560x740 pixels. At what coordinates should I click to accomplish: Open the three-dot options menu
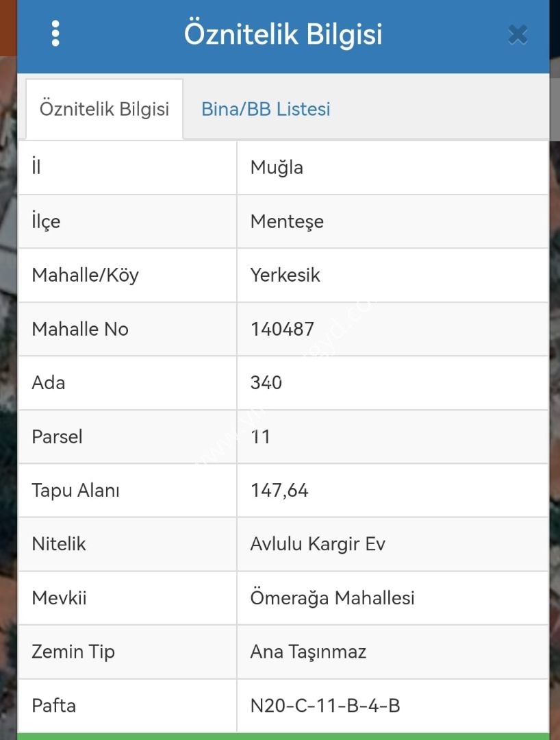[x=55, y=34]
